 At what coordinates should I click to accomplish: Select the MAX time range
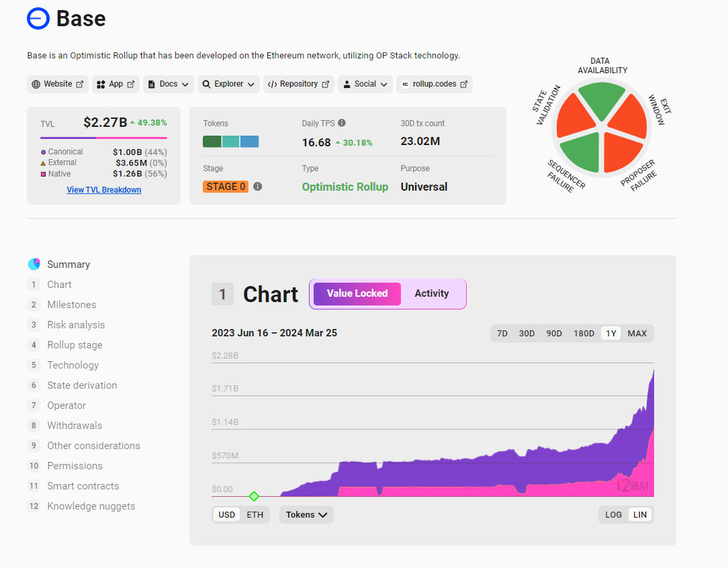pyautogui.click(x=637, y=333)
